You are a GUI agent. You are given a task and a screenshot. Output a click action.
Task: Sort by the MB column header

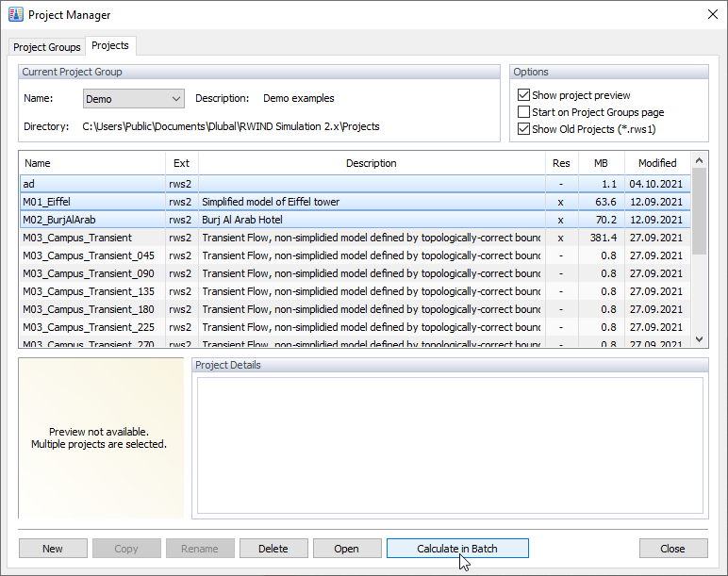point(602,163)
